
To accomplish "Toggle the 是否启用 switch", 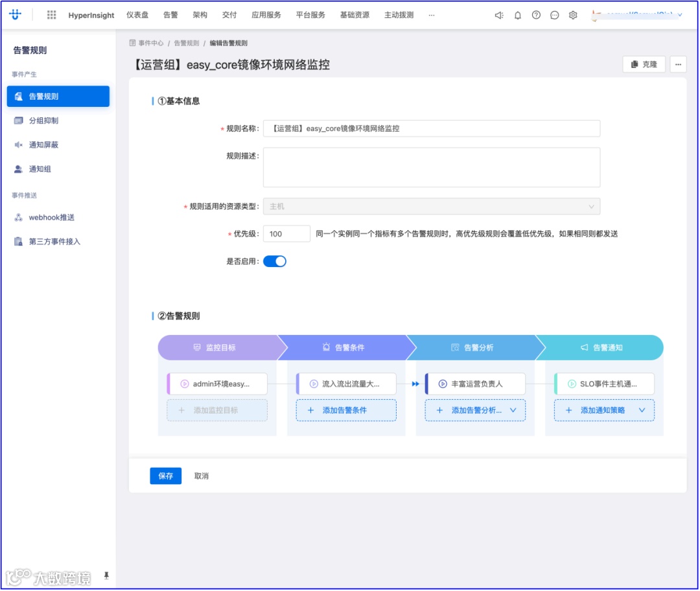I will (275, 262).
